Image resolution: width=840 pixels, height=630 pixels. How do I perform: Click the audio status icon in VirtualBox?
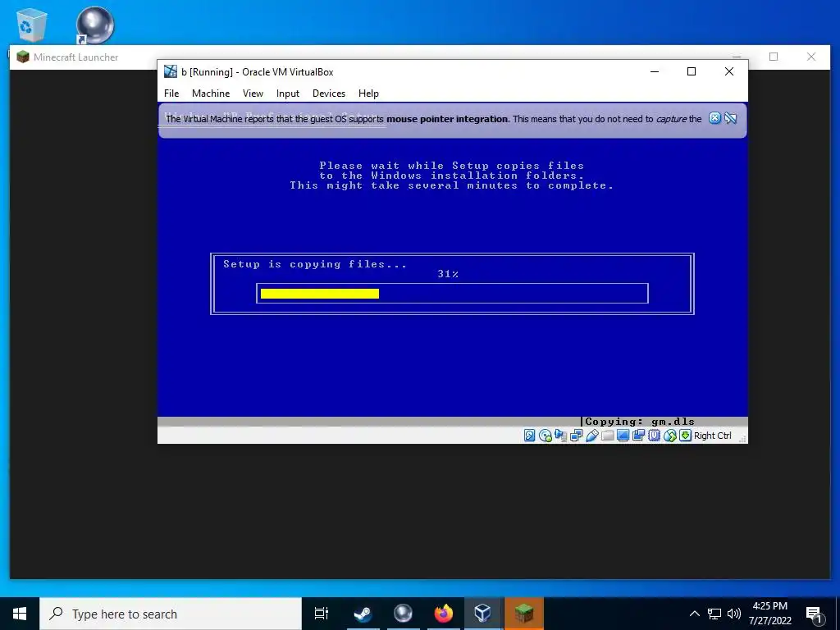[x=560, y=436]
